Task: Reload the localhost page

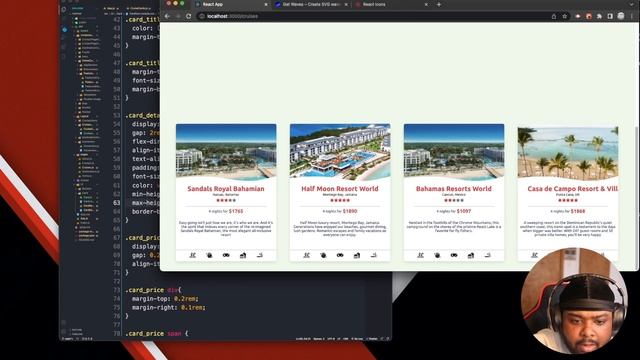Action: click(189, 16)
